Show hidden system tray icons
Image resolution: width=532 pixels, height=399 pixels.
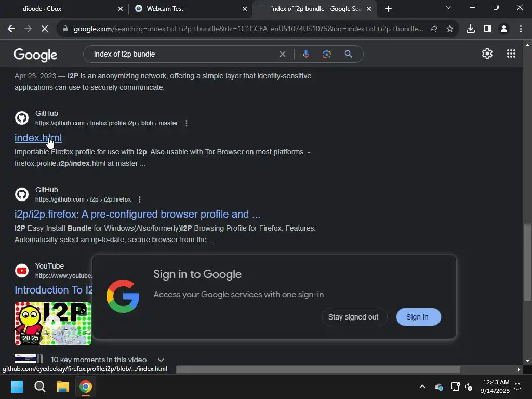[x=422, y=387]
